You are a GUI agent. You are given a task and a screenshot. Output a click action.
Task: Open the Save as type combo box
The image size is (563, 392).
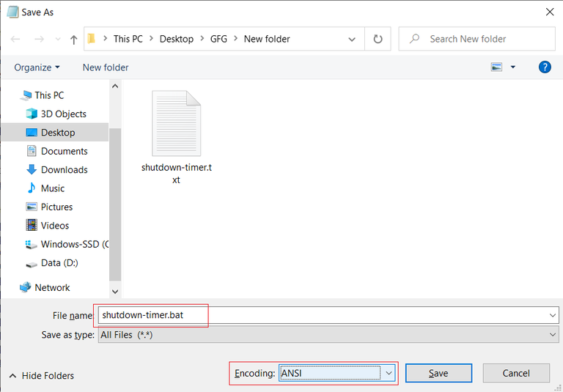click(328, 335)
